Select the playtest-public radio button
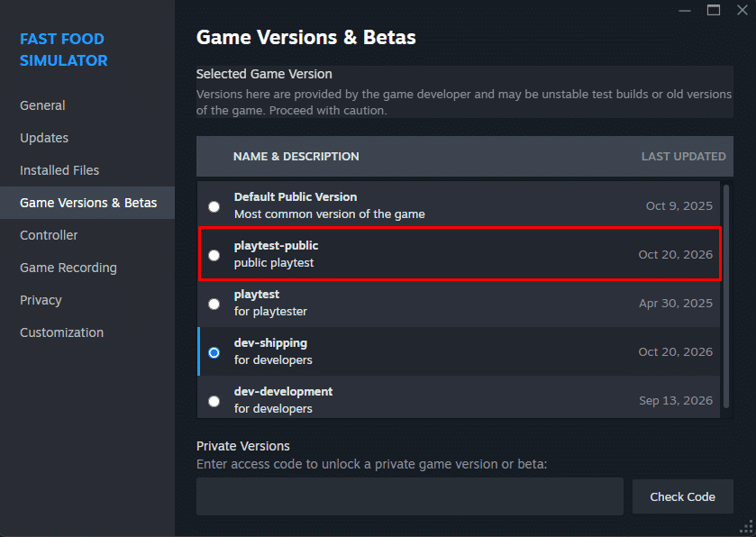The image size is (756, 537). (214, 256)
